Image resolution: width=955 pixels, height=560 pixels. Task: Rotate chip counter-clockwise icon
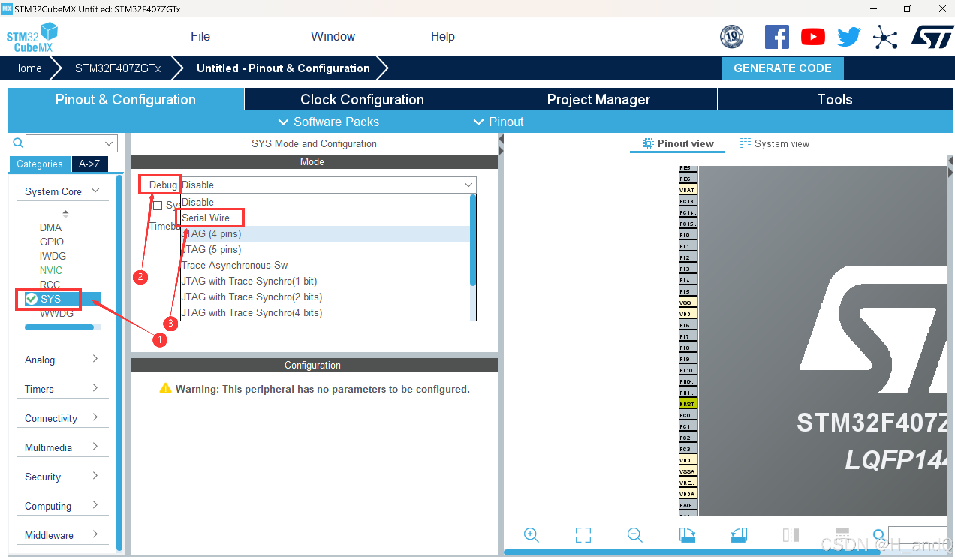tap(739, 535)
